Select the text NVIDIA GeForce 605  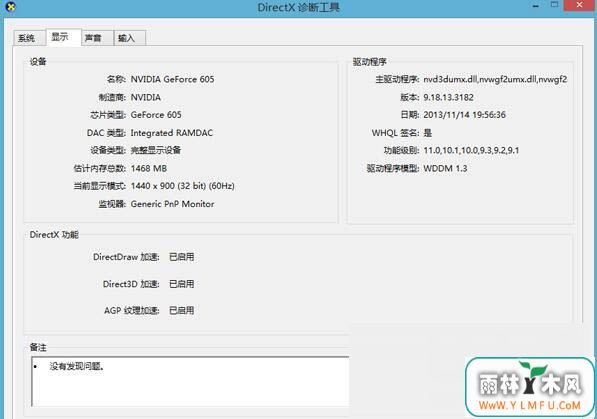pyautogui.click(x=172, y=79)
